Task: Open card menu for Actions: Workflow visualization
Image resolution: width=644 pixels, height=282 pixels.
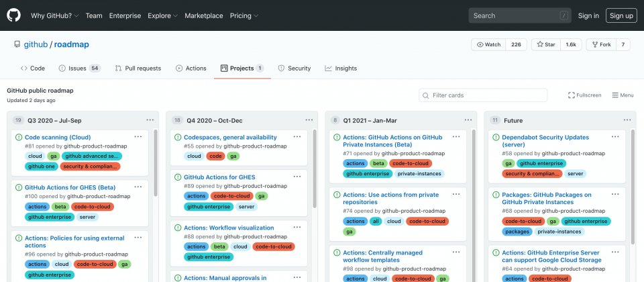Action: [x=297, y=227]
